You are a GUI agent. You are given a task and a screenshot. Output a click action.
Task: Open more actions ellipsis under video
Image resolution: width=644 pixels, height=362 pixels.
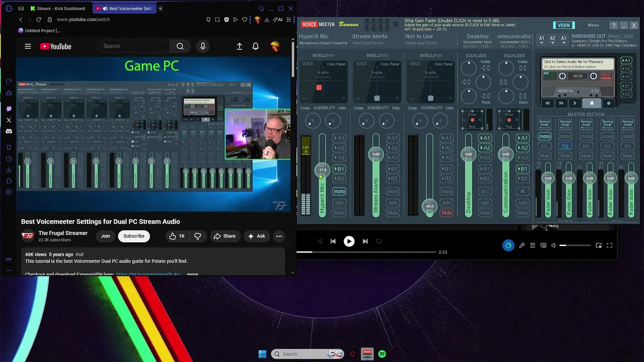click(x=279, y=236)
